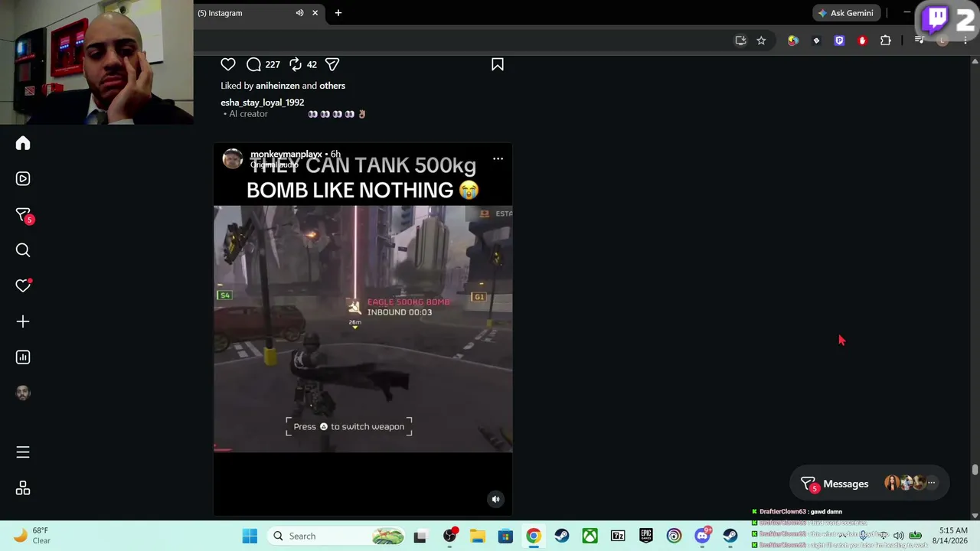Open Ubisoft Connect from the taskbar
Screen dimensions: 980x551
(674, 536)
